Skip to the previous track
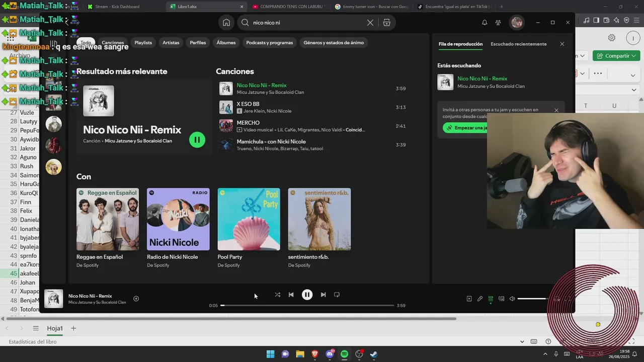The width and height of the screenshot is (644, 362). (x=291, y=295)
